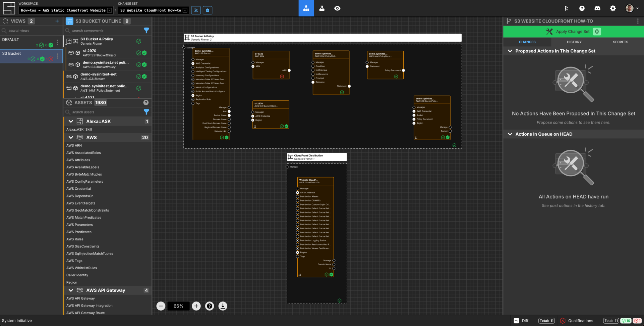Click the Apply Change Set button
644x326 pixels.
point(573,32)
